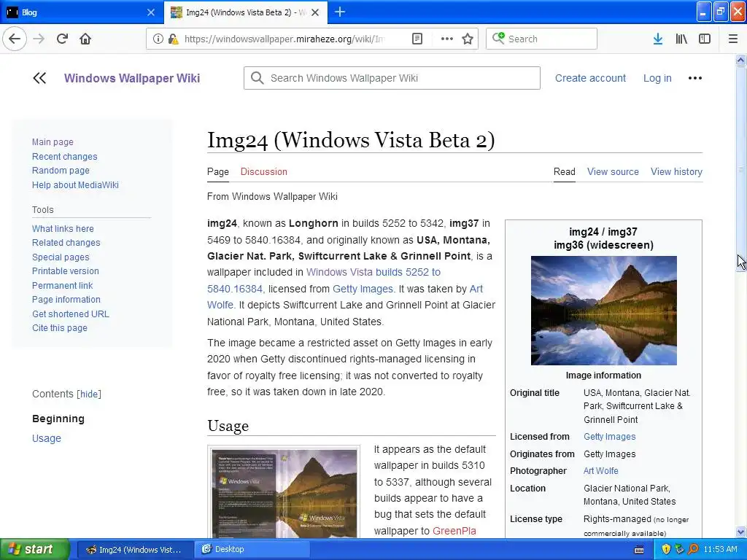Viewport: 747px width, 560px height.
Task: Click the browser Search box
Action: pos(541,39)
